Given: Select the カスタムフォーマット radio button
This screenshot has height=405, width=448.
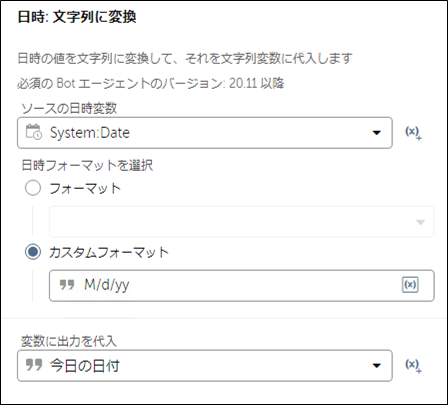Looking at the screenshot, I should [x=33, y=252].
